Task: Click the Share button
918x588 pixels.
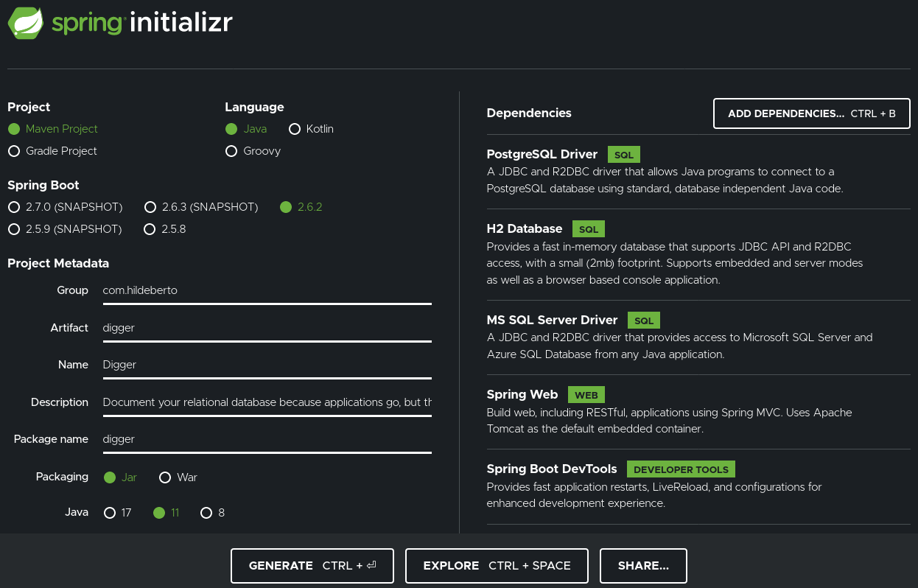Action: coord(643,566)
